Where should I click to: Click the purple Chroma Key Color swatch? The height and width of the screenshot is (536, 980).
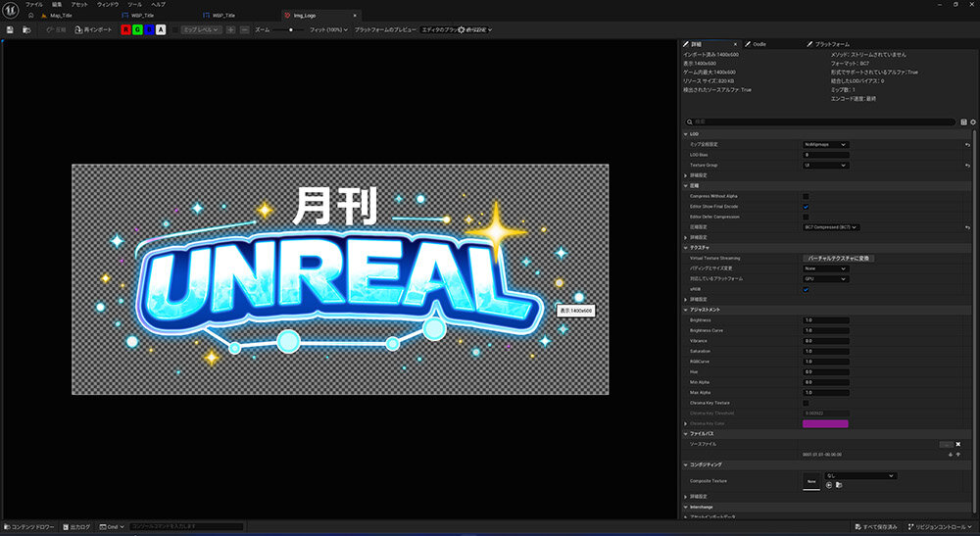(x=825, y=423)
